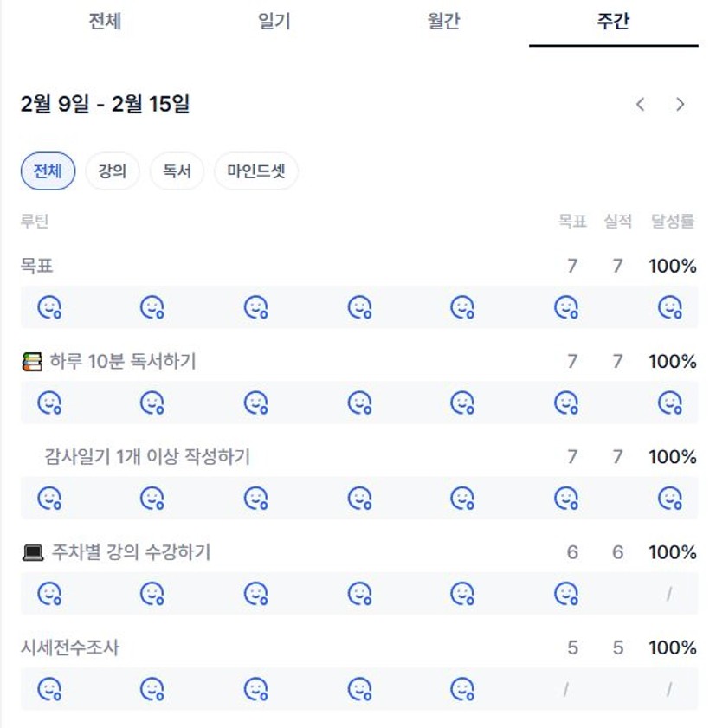
Task: Select the 월간 tab
Action: point(443,22)
